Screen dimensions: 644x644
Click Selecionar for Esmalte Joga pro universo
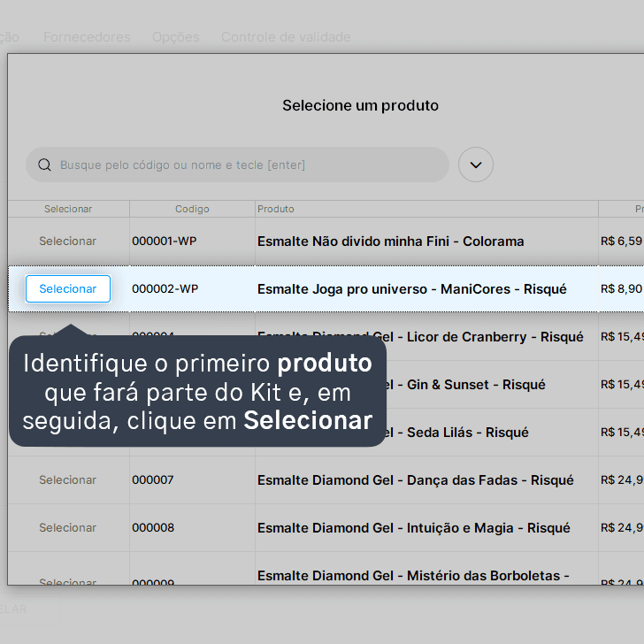(x=68, y=288)
